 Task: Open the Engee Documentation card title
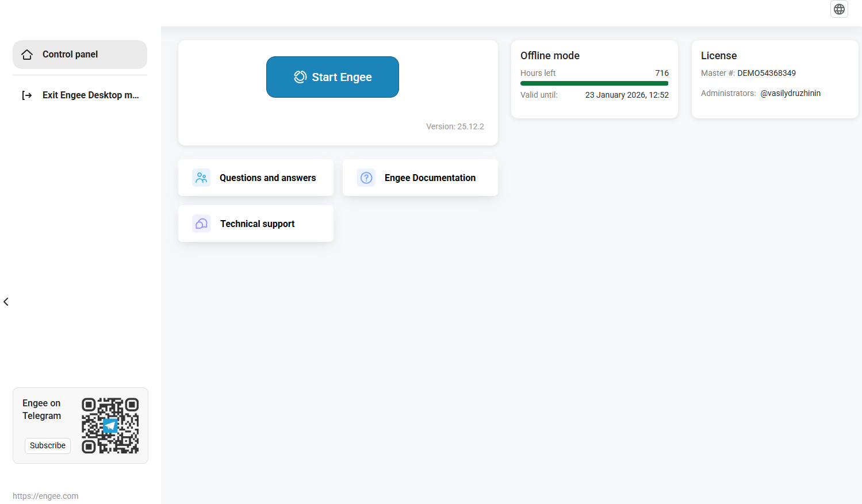430,178
